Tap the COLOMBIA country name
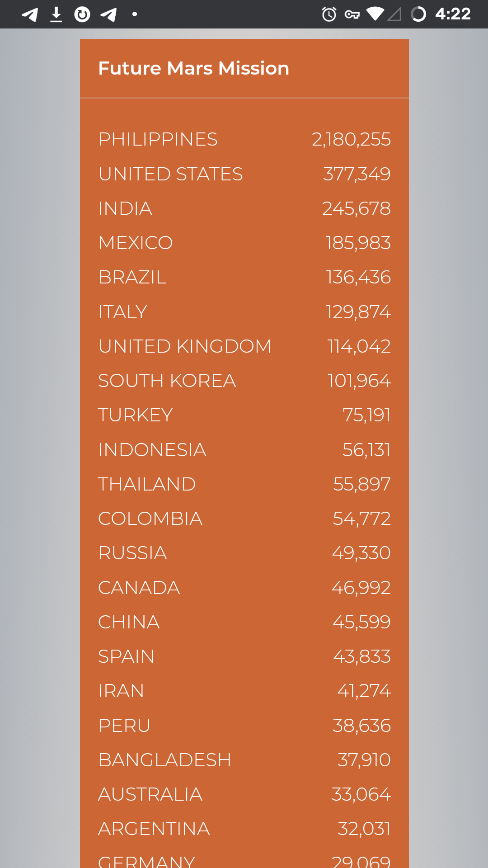 click(150, 519)
